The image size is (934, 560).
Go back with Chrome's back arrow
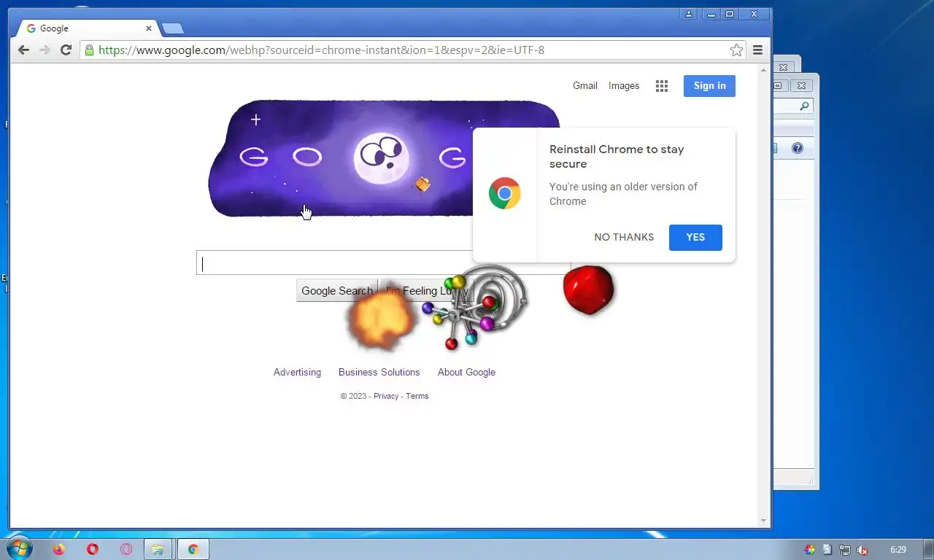point(23,50)
